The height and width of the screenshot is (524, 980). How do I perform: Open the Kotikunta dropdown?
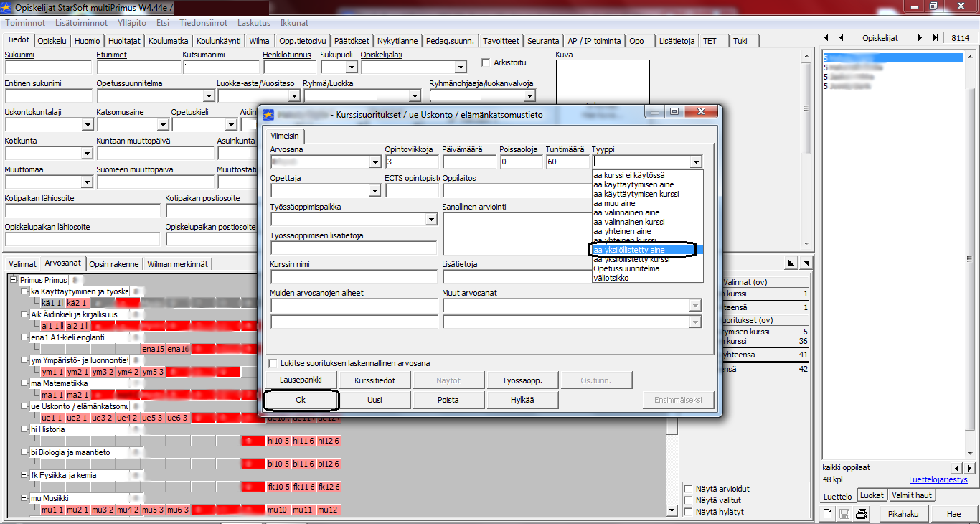tap(87, 154)
